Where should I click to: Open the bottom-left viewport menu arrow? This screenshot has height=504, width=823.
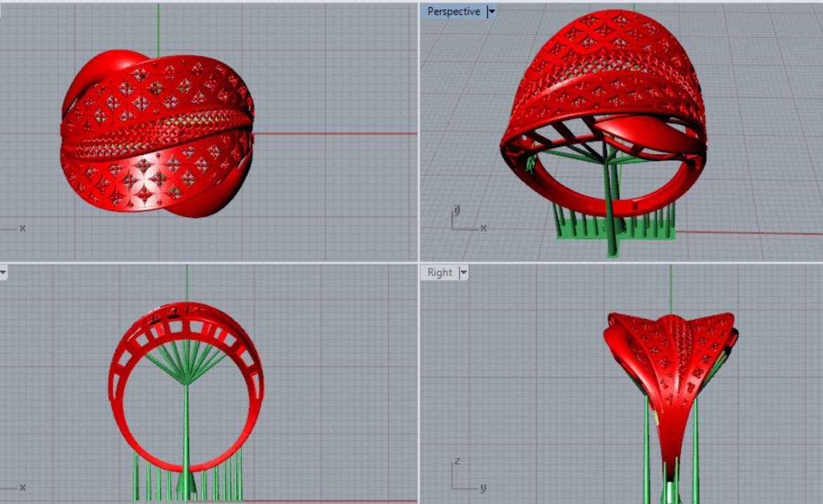pyautogui.click(x=3, y=273)
